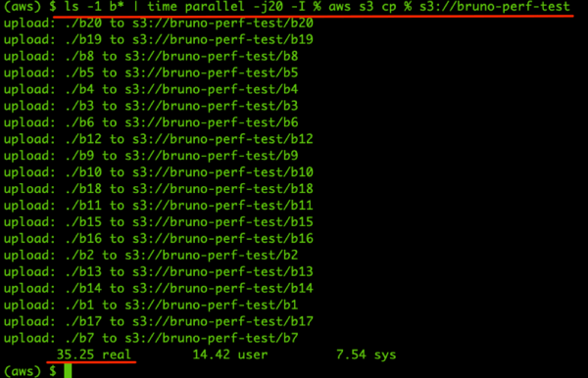Select the upload line for ./b17

(x=159, y=321)
